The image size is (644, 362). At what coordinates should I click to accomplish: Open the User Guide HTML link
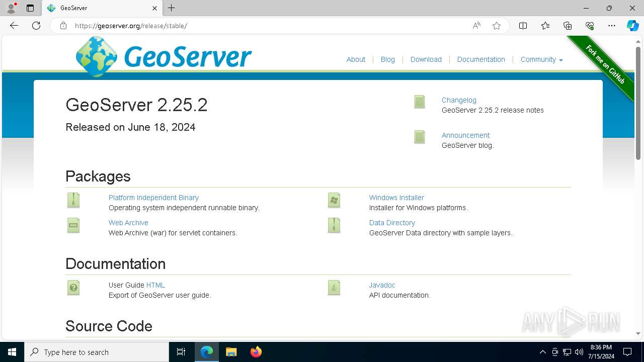coord(155,285)
